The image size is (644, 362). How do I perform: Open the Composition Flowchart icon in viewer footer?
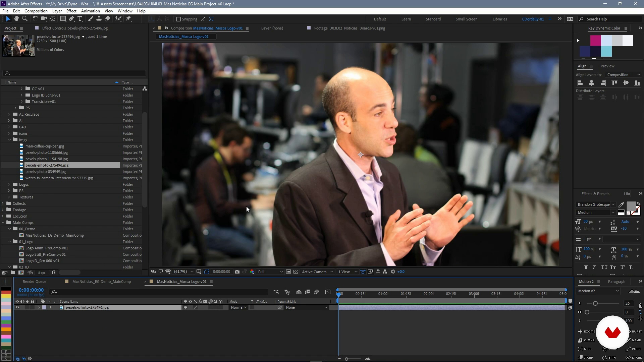pyautogui.click(x=385, y=271)
